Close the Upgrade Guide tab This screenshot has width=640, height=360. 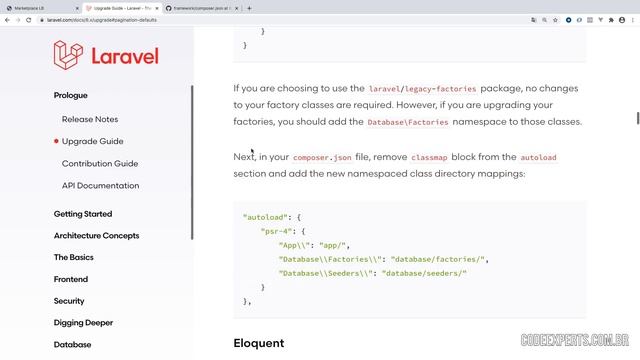pos(157,8)
